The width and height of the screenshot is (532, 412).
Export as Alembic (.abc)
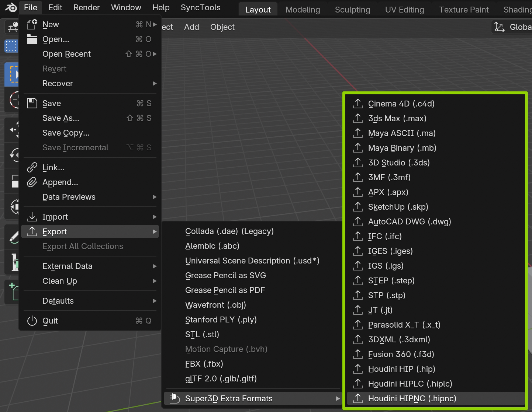[252, 246]
